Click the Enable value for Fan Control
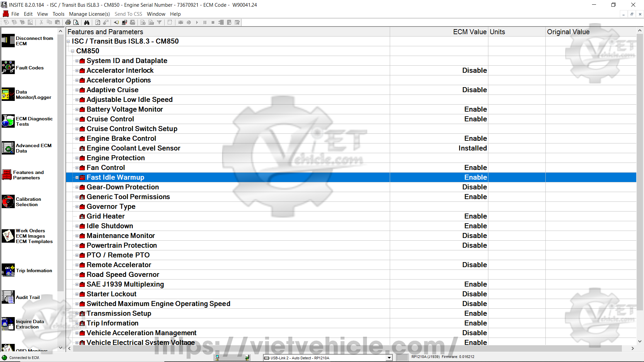Image resolution: width=644 pixels, height=362 pixels. [475, 168]
